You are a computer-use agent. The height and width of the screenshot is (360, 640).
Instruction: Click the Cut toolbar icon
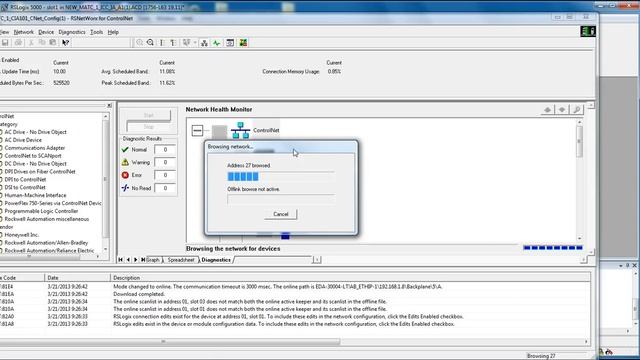click(x=31, y=42)
